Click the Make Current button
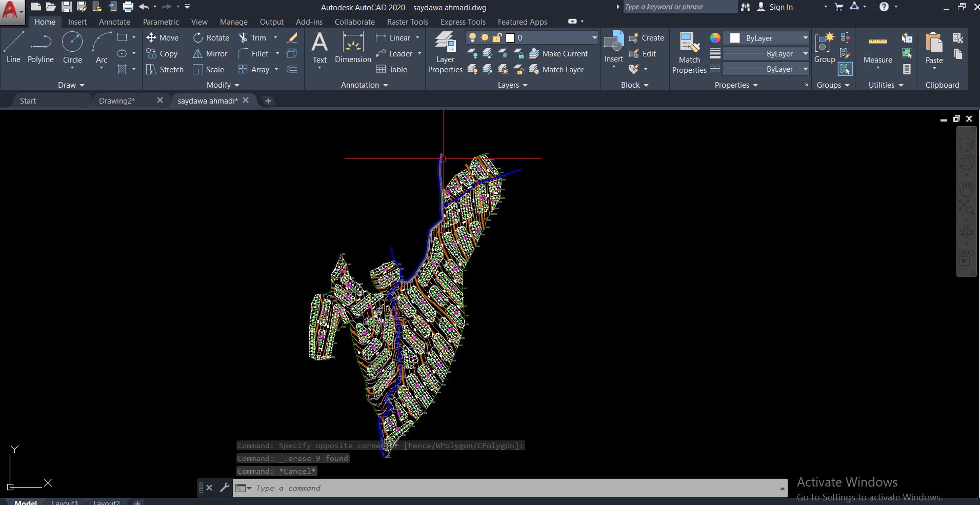Image resolution: width=980 pixels, height=505 pixels. (x=559, y=53)
